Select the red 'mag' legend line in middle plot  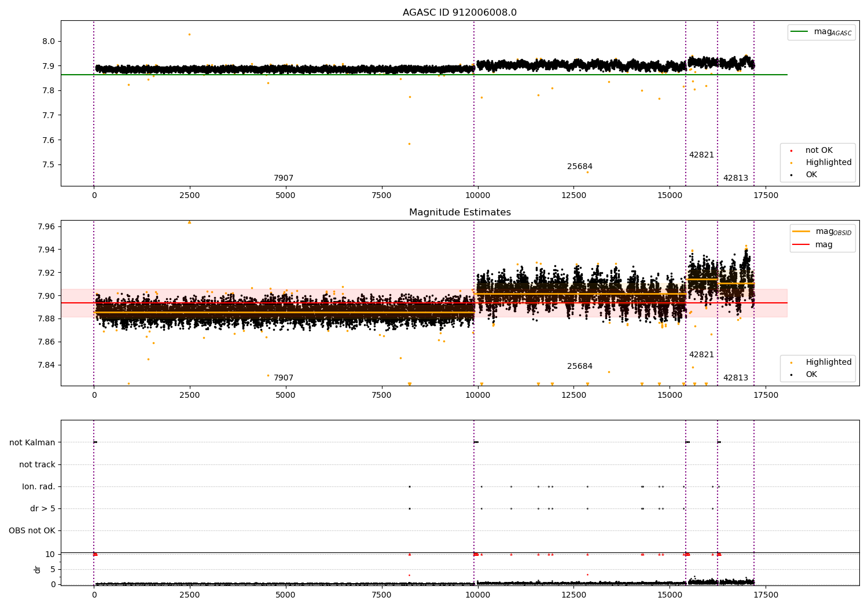coord(801,245)
